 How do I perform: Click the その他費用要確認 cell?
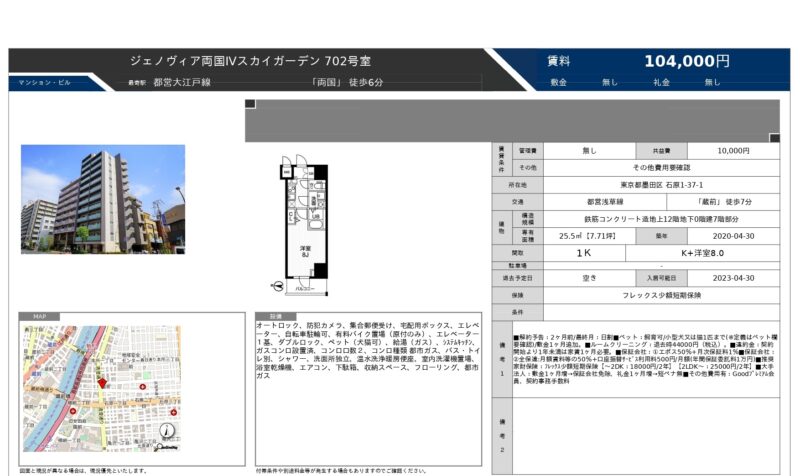[x=661, y=168]
